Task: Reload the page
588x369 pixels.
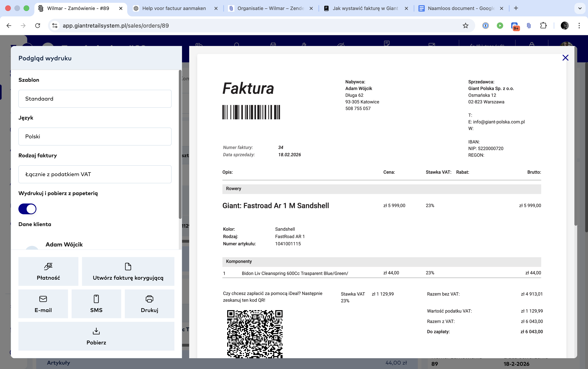Action: [38, 26]
